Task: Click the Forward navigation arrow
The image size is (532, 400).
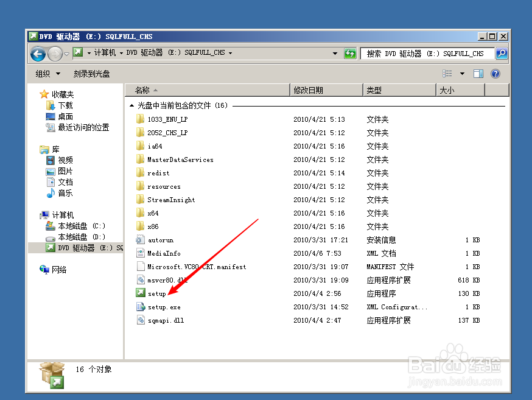Action: [x=55, y=54]
